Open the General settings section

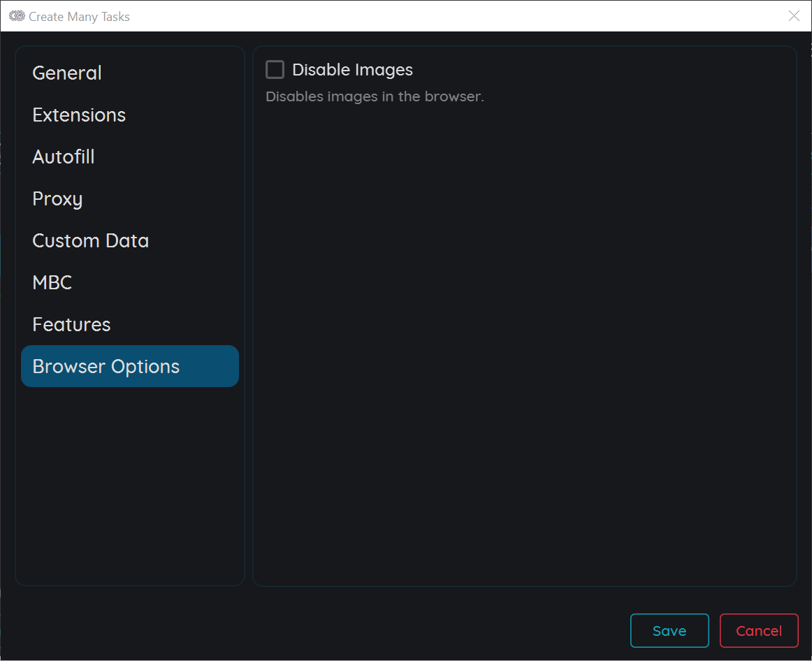[x=66, y=73]
